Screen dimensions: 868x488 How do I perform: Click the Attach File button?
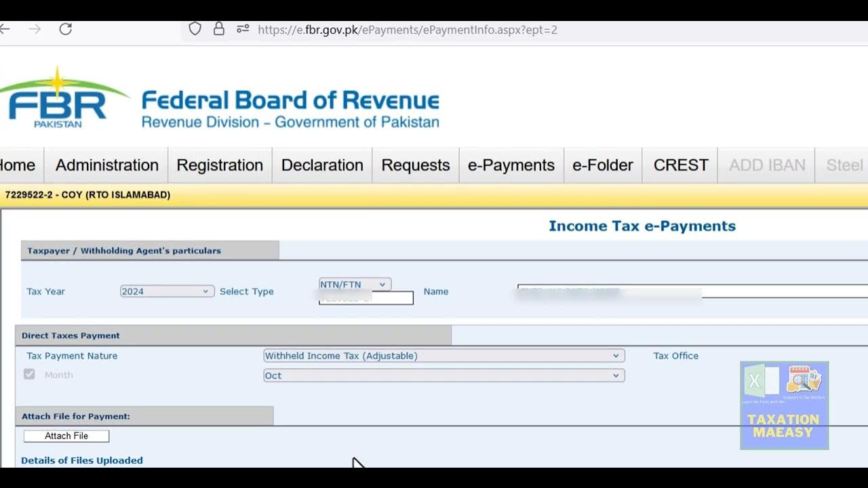[66, 436]
